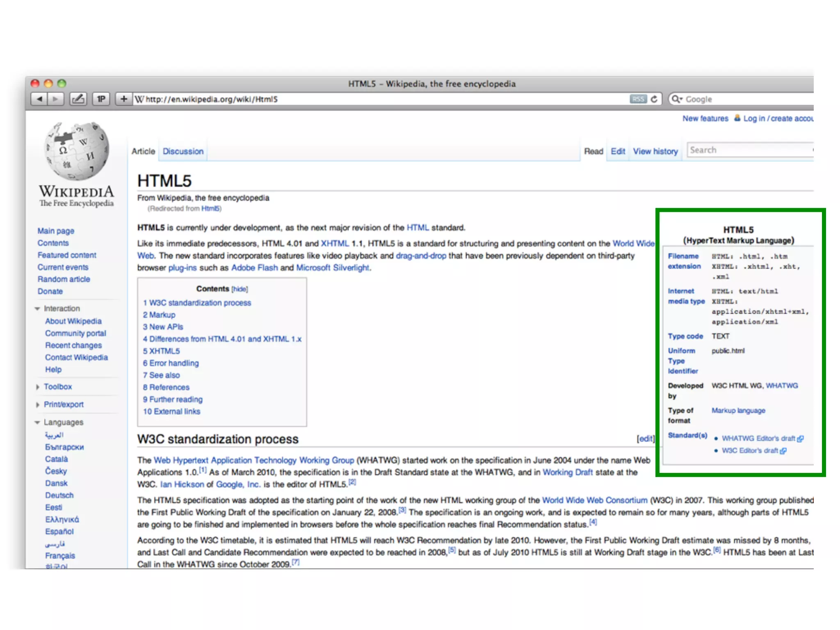
Task: Click the 1P toolbar button
Action: tap(101, 99)
